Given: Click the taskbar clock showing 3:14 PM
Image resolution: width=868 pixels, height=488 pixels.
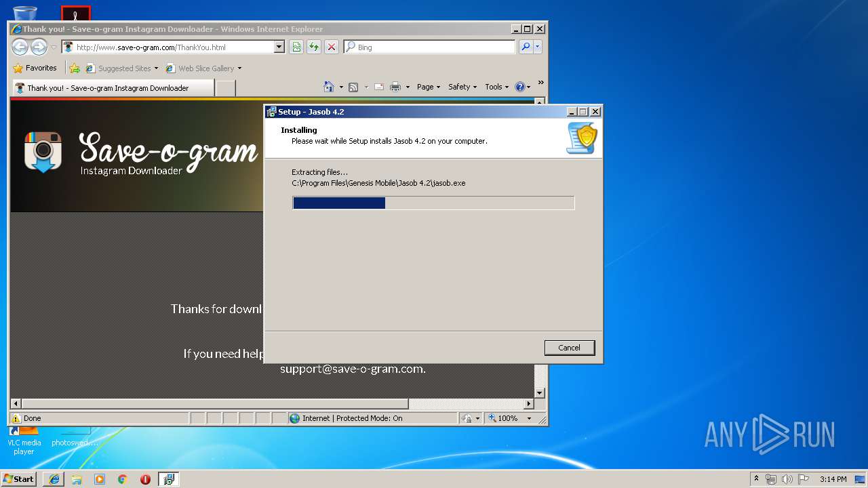Looking at the screenshot, I should 833,479.
